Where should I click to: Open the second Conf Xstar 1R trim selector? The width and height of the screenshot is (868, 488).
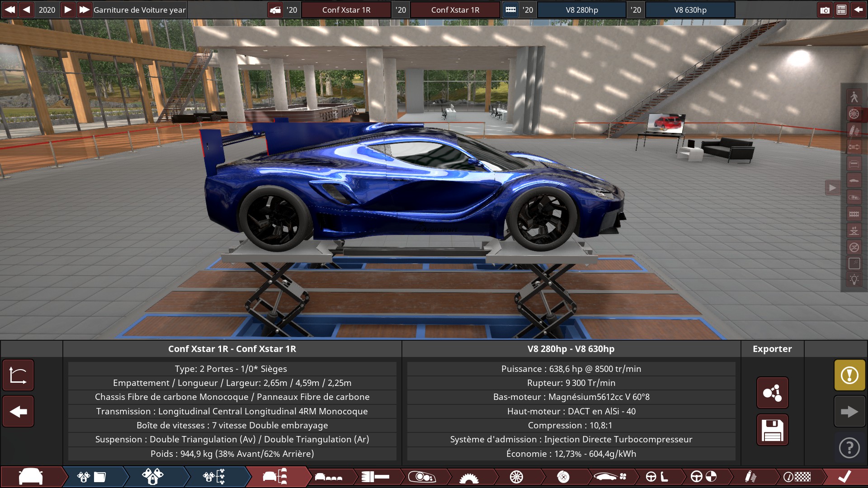click(455, 9)
